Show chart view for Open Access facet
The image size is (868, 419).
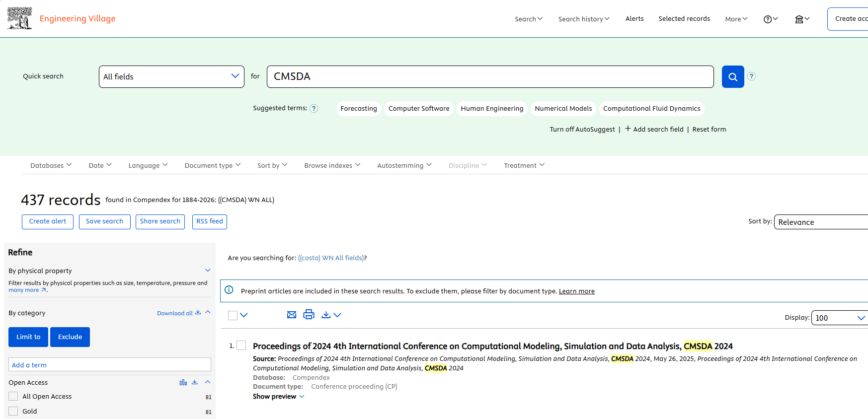coord(183,382)
